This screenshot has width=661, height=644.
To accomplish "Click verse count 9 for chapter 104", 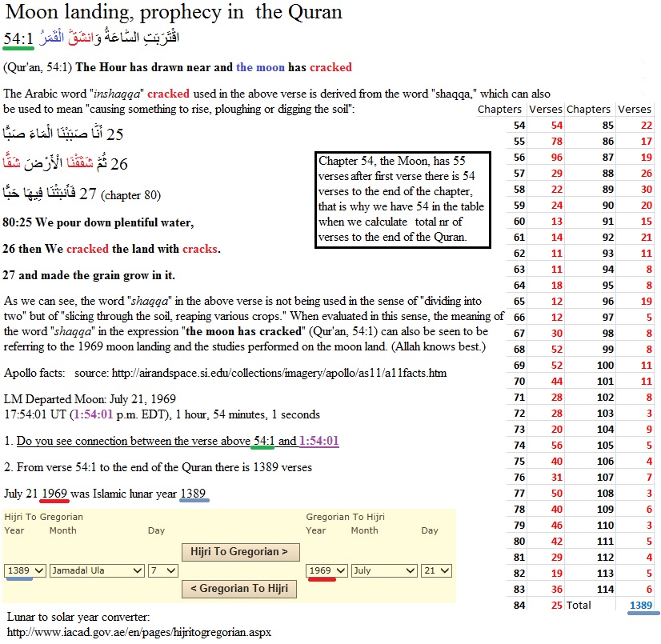I will 649,429.
